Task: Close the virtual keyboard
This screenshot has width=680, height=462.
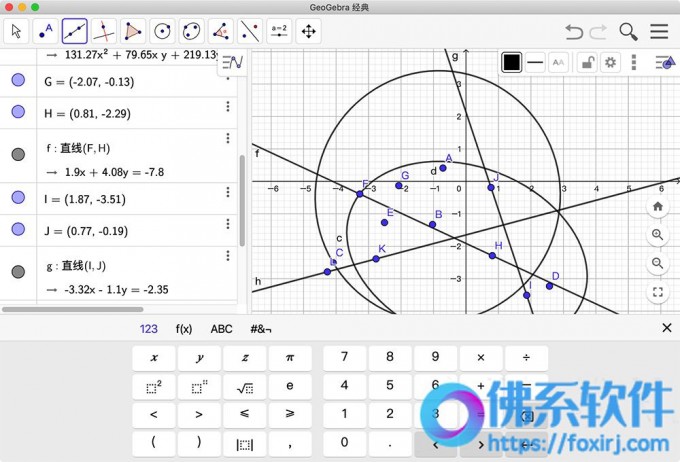Action: tap(667, 328)
